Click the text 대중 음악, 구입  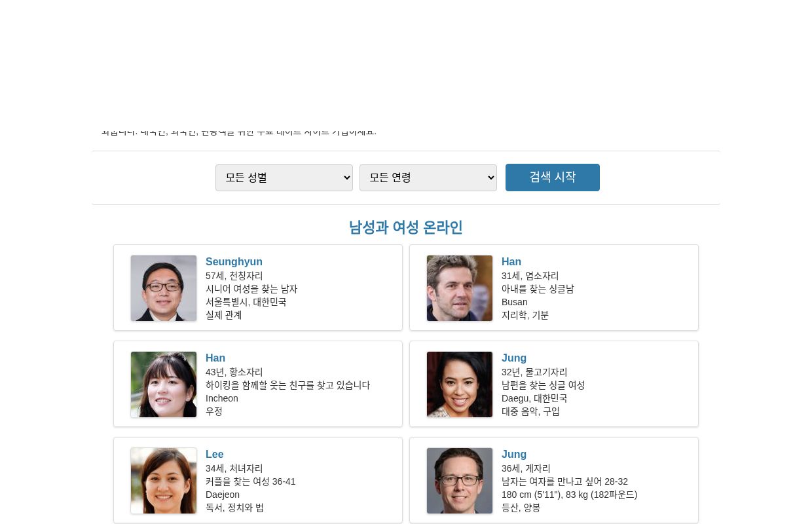pos(531,411)
